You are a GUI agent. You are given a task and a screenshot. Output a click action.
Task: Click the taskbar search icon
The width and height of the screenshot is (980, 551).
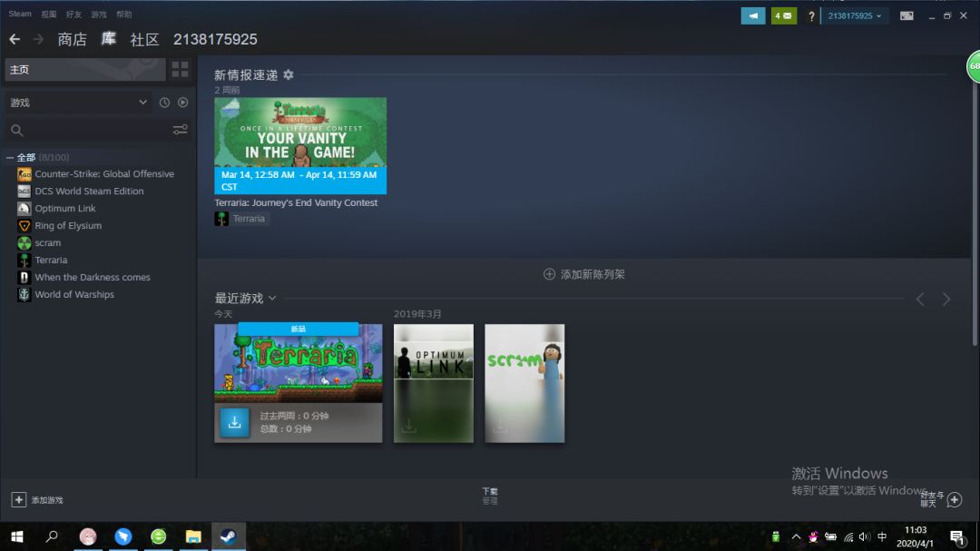click(x=52, y=536)
